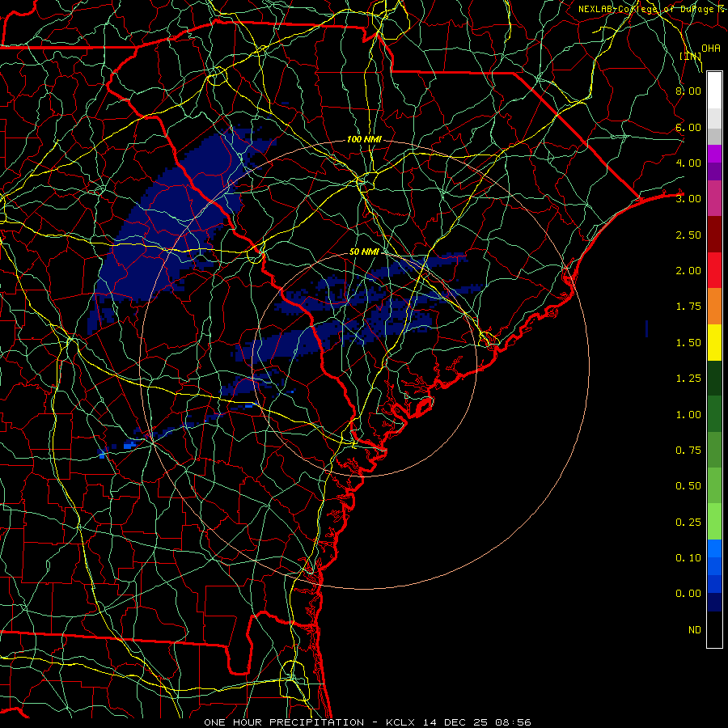Click the '3.00' legend value

[688, 199]
